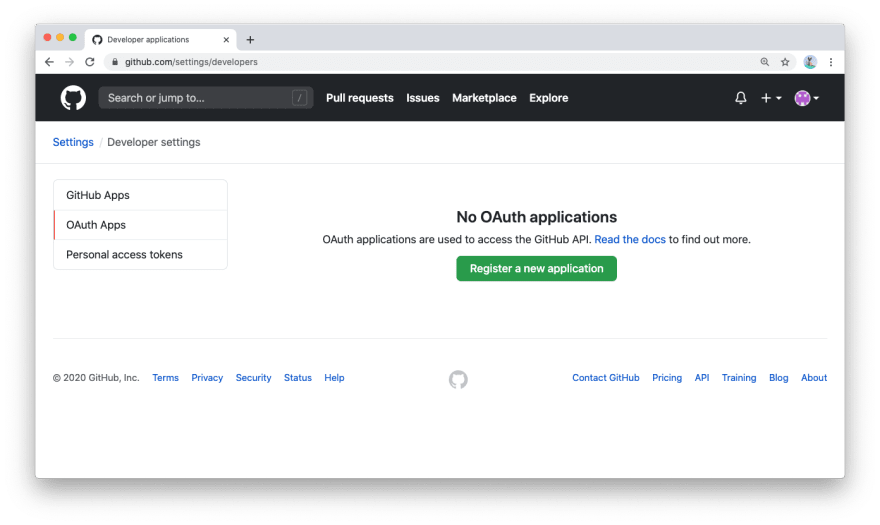Close the Developer applications tab
The width and height of the screenshot is (880, 525).
tap(226, 40)
